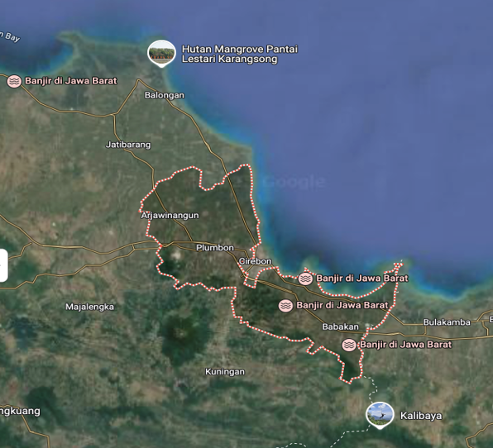Click the Hutan Mangrove Pantai Lestari Karangsong text label
The height and width of the screenshot is (448, 493).
(240, 54)
